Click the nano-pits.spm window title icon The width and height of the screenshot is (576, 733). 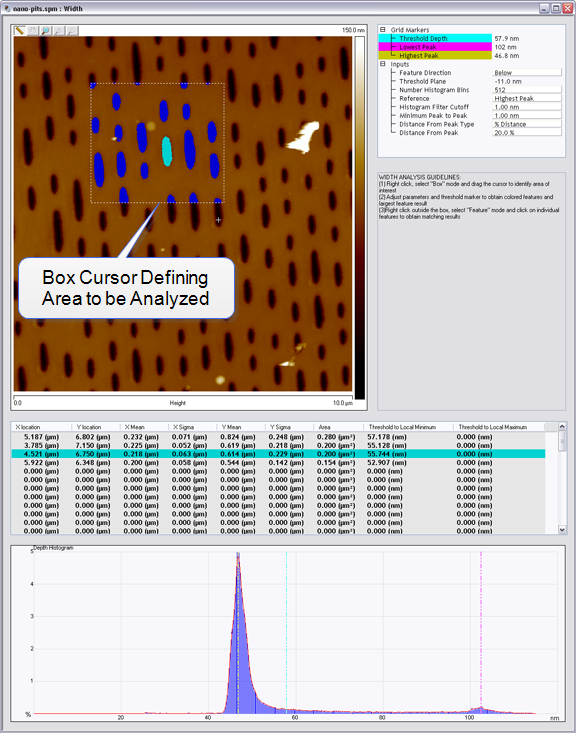pyautogui.click(x=7, y=8)
